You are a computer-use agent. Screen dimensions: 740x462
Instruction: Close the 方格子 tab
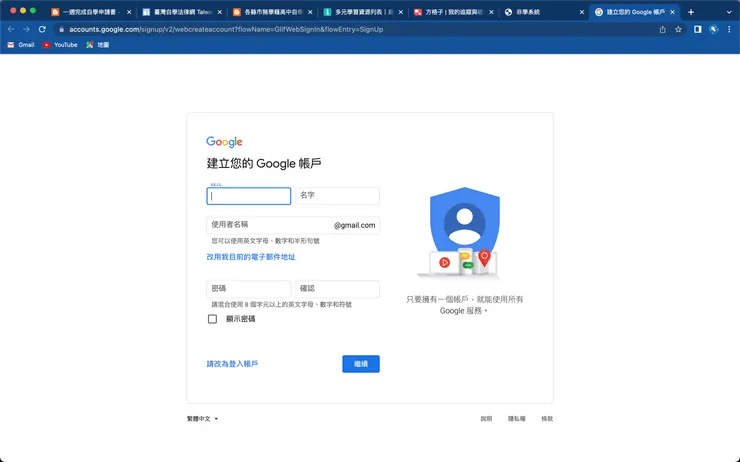point(491,12)
